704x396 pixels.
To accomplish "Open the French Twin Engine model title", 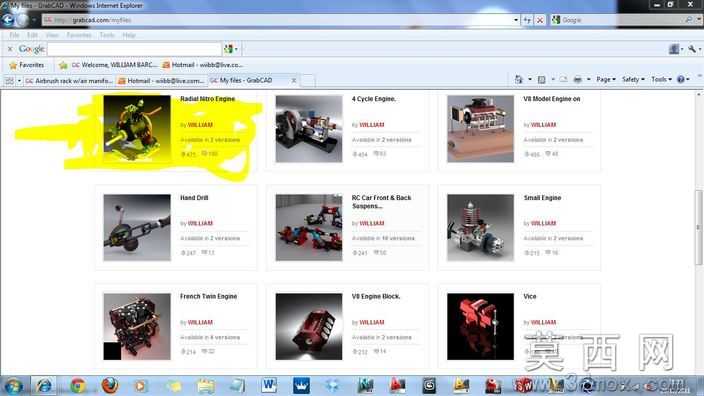I will [x=208, y=296].
